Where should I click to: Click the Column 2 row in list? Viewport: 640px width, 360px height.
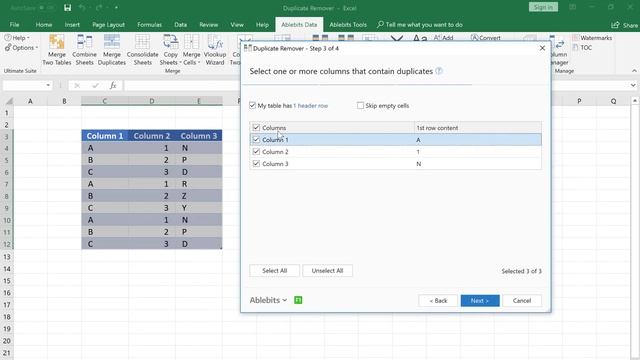coord(396,151)
